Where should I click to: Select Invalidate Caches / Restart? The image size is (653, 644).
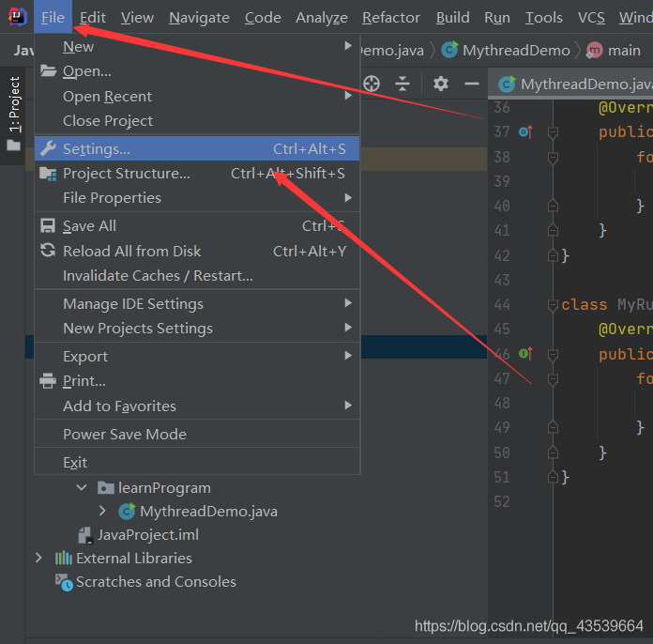(x=197, y=275)
